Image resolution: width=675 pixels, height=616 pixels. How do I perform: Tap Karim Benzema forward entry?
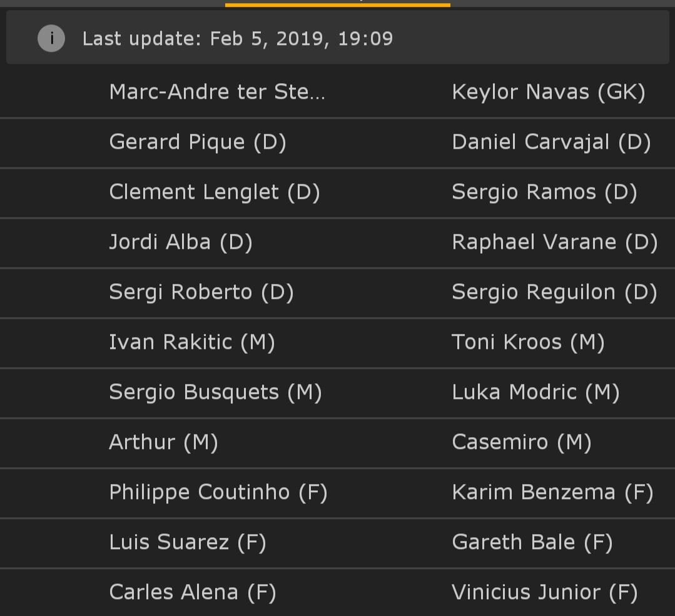pos(552,493)
